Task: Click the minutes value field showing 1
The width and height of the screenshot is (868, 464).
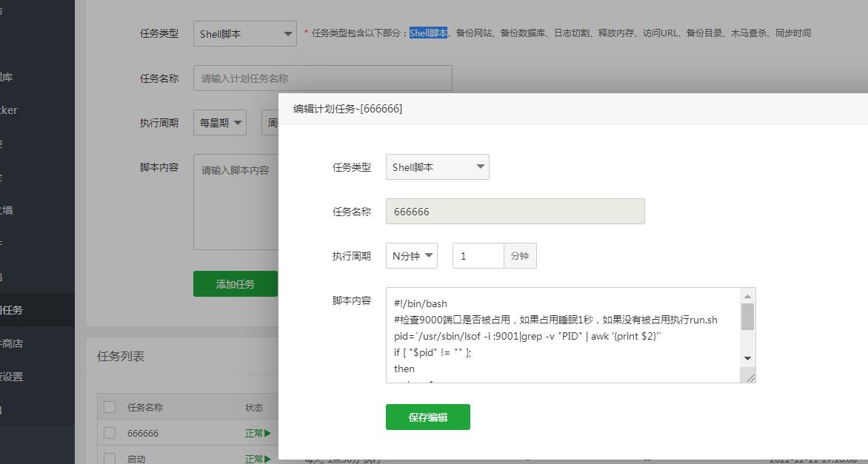Action: (478, 256)
